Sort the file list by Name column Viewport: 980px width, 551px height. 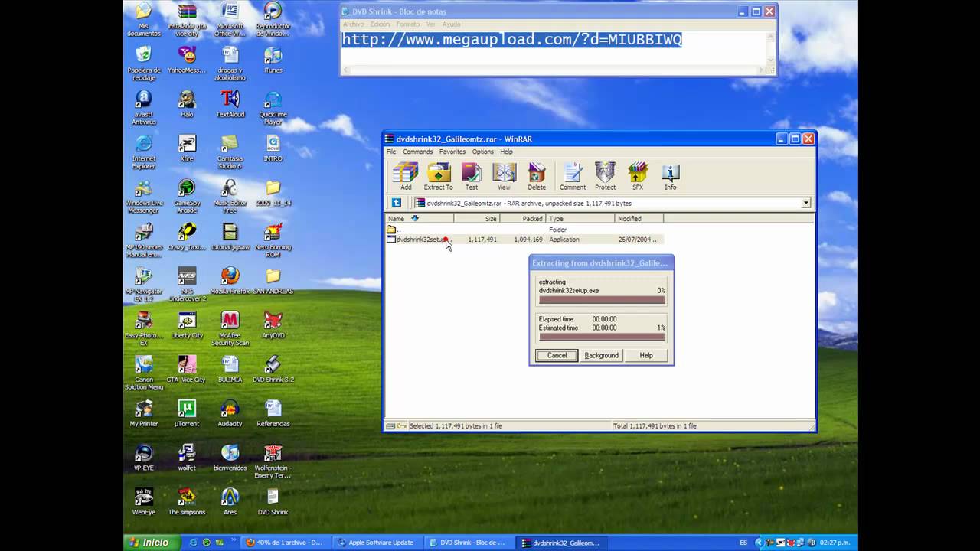coord(420,218)
